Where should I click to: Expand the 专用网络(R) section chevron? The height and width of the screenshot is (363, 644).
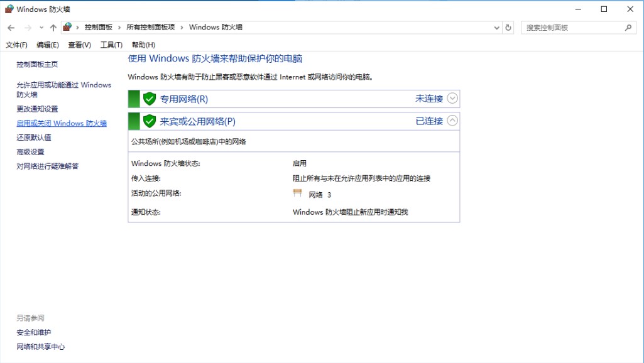click(452, 98)
